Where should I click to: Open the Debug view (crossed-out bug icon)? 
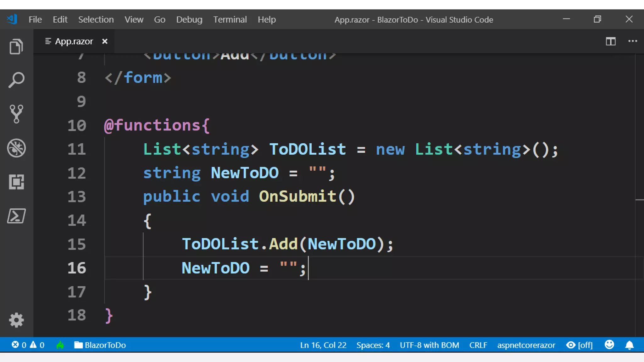(16, 148)
